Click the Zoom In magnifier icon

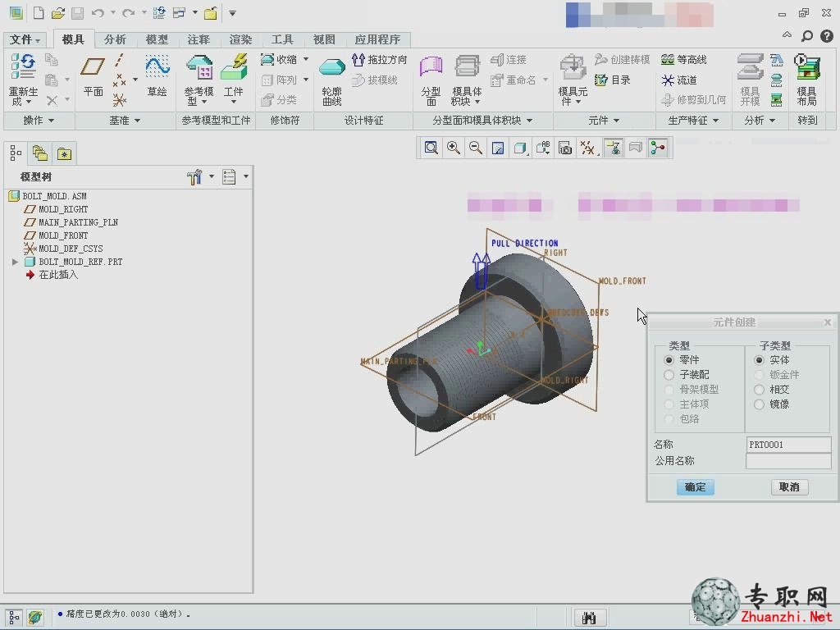tap(453, 148)
